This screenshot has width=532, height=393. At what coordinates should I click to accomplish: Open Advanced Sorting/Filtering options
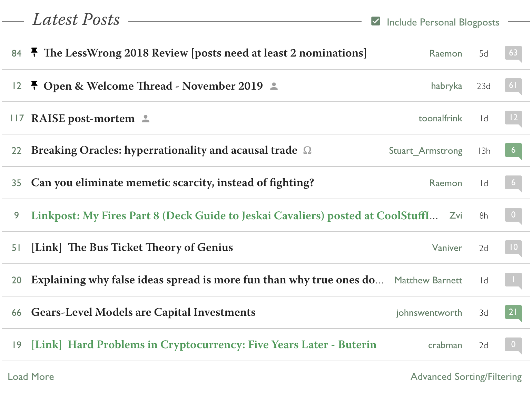[466, 376]
